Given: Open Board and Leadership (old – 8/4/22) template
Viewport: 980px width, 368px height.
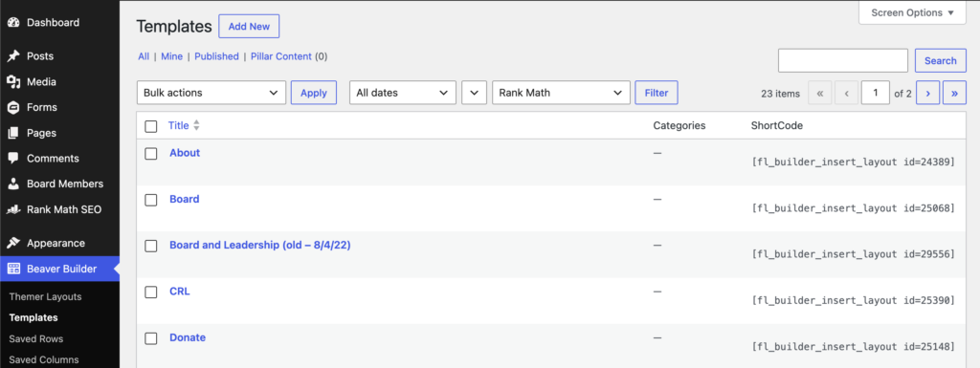Looking at the screenshot, I should pyautogui.click(x=260, y=245).
